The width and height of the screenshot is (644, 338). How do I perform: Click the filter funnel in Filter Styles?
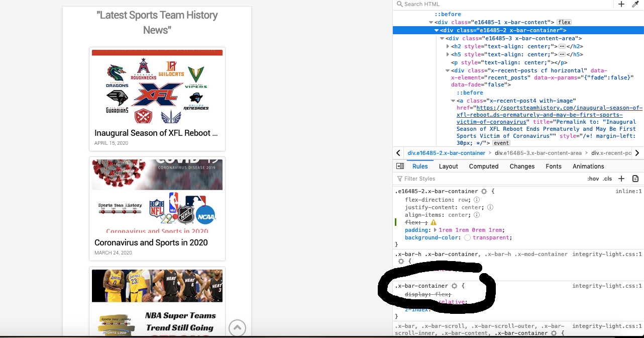400,179
